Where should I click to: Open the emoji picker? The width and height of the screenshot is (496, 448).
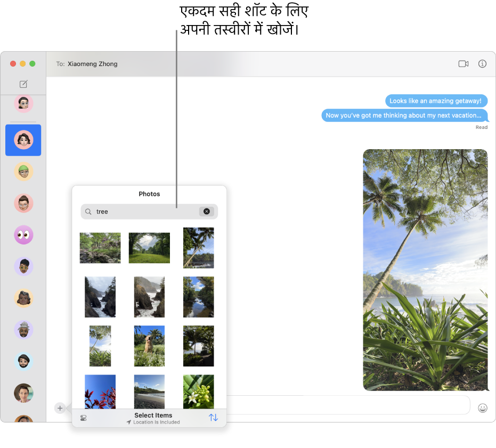click(x=482, y=408)
